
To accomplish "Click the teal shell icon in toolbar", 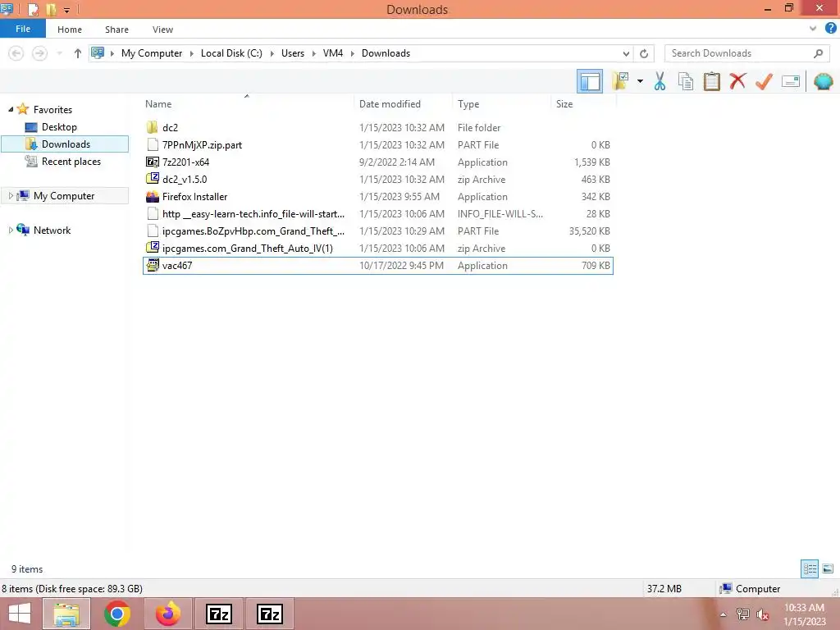I will [x=824, y=81].
